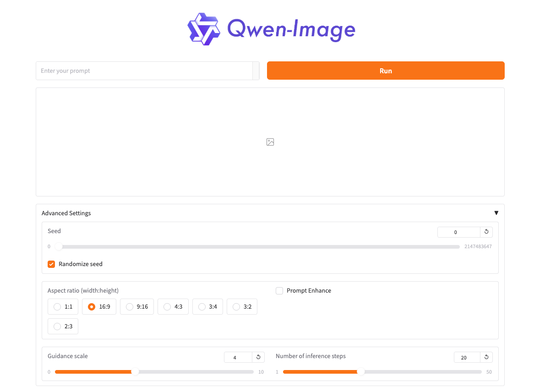Reset the Seed value with reset icon
Image resolution: width=545 pixels, height=392 pixels.
[x=486, y=232]
